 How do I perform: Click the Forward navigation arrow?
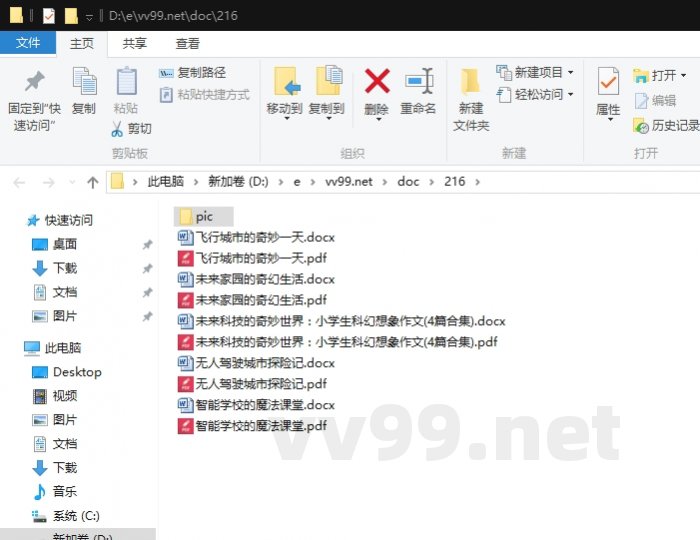(x=48, y=182)
